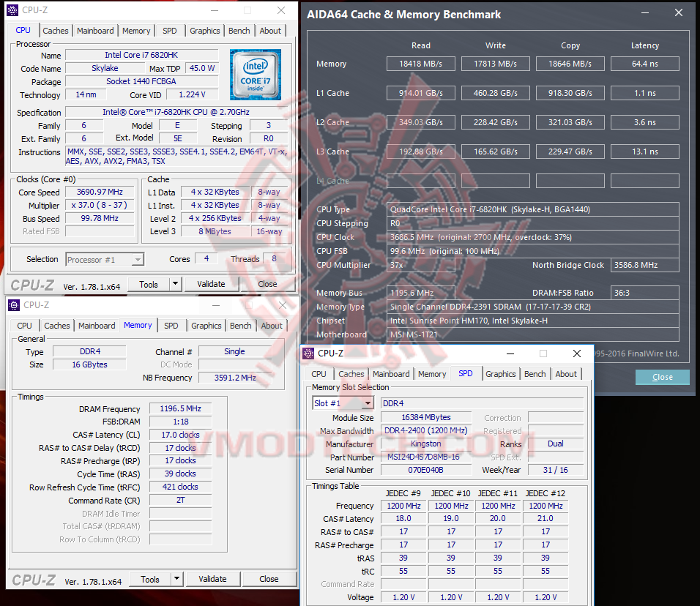The image size is (700, 606).
Task: Minimize the CPU-Z SPD window
Action: tap(510, 353)
